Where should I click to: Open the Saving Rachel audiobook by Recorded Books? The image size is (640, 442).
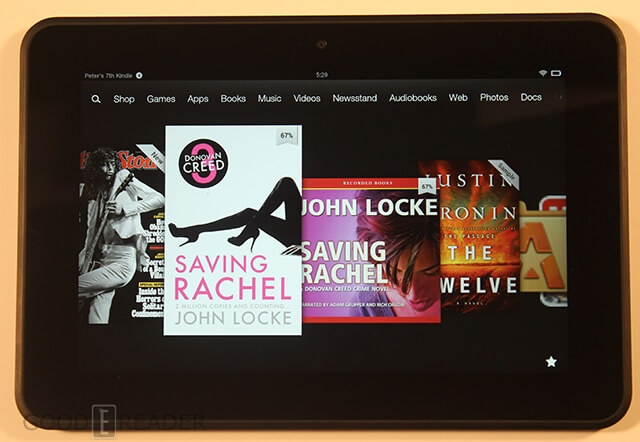pos(371,251)
